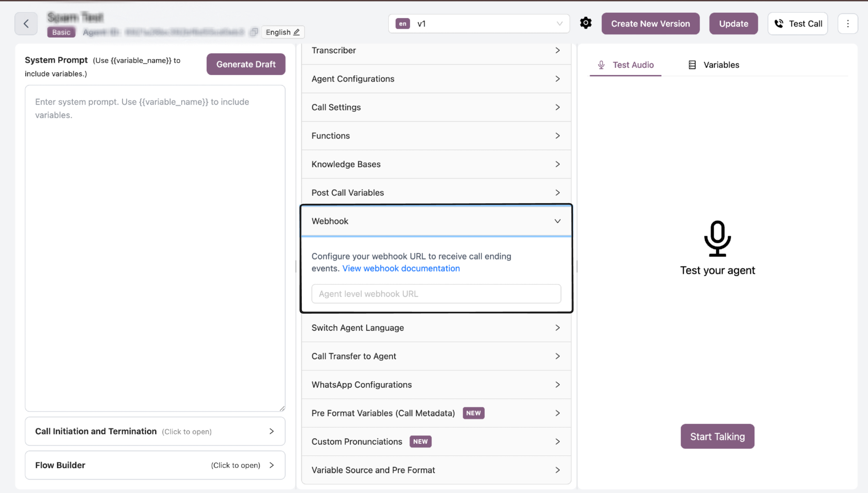Click the back navigation arrow
Viewport: 868px width, 493px height.
pos(26,23)
